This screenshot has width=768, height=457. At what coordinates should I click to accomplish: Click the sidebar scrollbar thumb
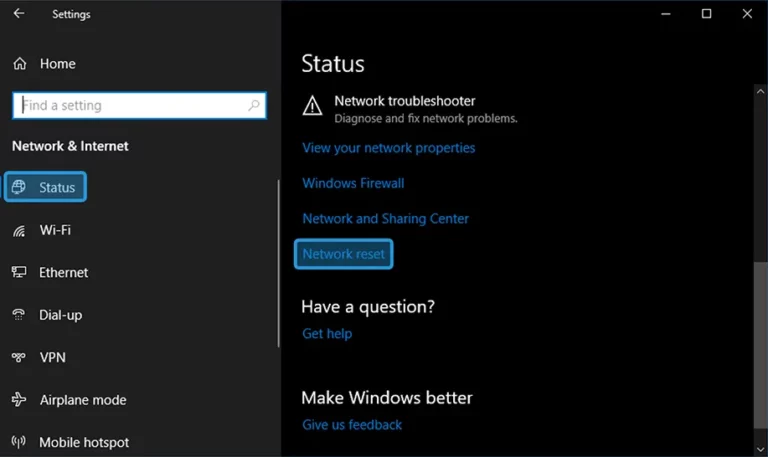[x=279, y=264]
